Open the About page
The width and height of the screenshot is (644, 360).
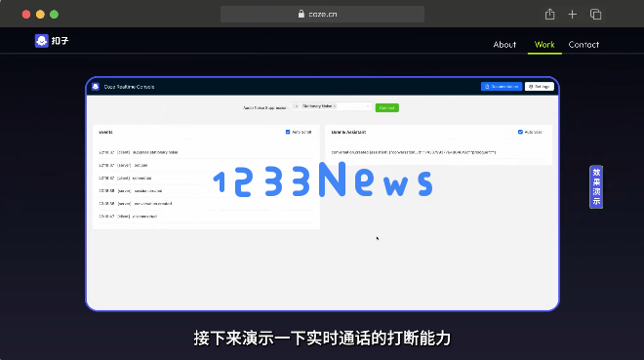[x=504, y=44]
